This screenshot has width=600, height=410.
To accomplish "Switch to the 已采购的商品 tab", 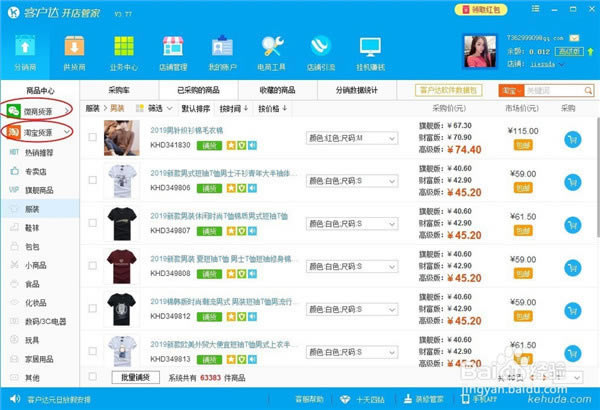I will coord(198,90).
